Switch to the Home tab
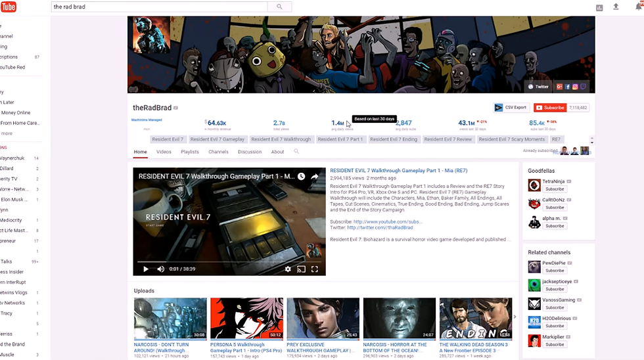The width and height of the screenshot is (644, 360). [x=140, y=152]
